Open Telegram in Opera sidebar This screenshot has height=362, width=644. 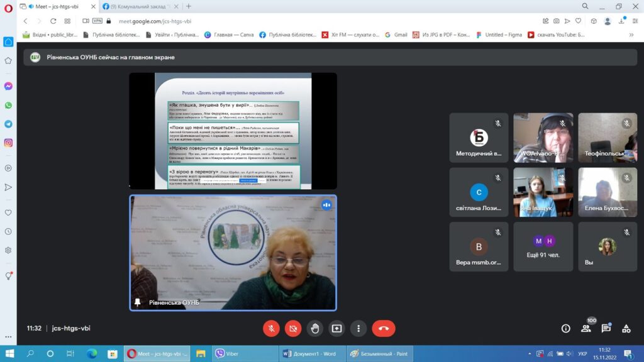click(x=8, y=124)
